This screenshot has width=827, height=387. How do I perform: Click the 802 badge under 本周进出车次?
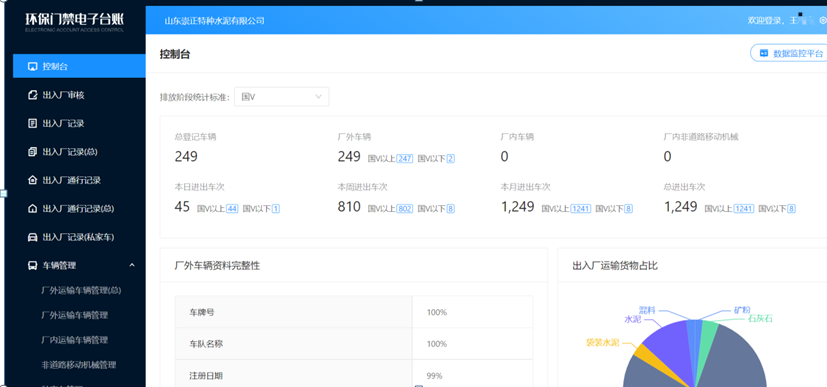[405, 209]
